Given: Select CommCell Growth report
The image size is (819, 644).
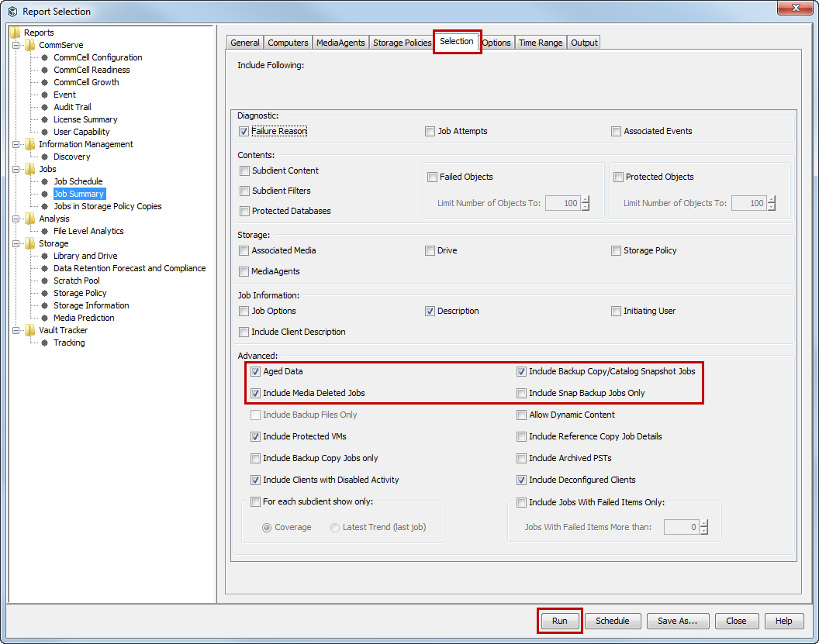Looking at the screenshot, I should coord(86,82).
